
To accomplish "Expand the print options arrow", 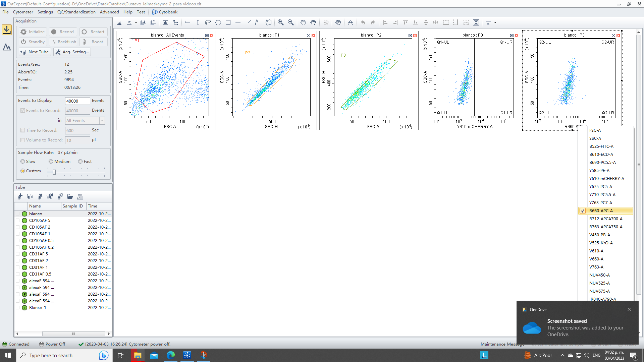I will 495,23.
